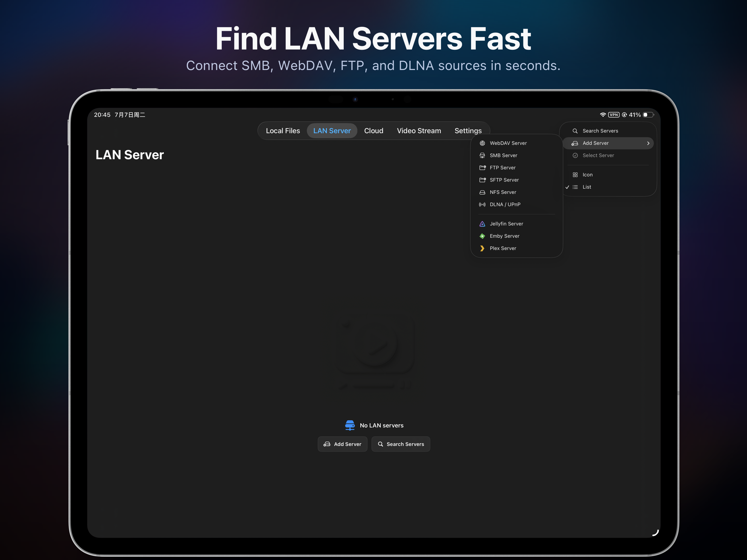Image resolution: width=747 pixels, height=560 pixels.
Task: Click the SMB Server network drive icon
Action: pyautogui.click(x=482, y=155)
